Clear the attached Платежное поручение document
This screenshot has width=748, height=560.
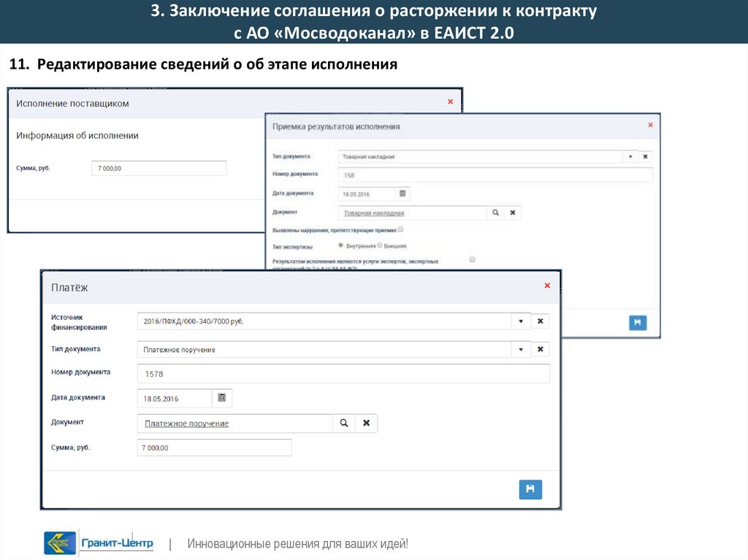[x=367, y=423]
